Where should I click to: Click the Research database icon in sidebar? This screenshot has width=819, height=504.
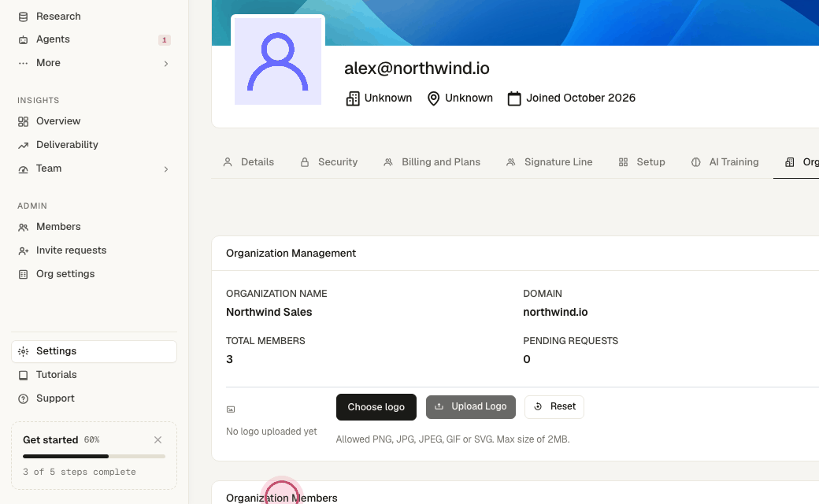pos(23,17)
